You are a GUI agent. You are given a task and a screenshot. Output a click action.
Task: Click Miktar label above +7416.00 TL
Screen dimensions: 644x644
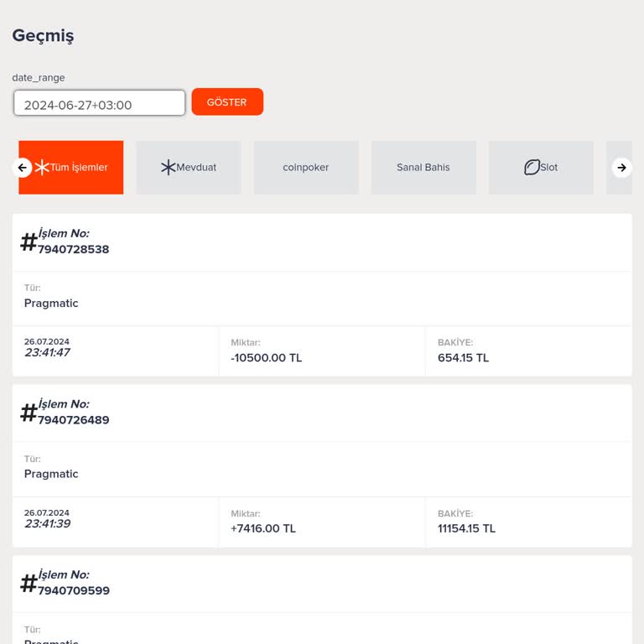246,514
